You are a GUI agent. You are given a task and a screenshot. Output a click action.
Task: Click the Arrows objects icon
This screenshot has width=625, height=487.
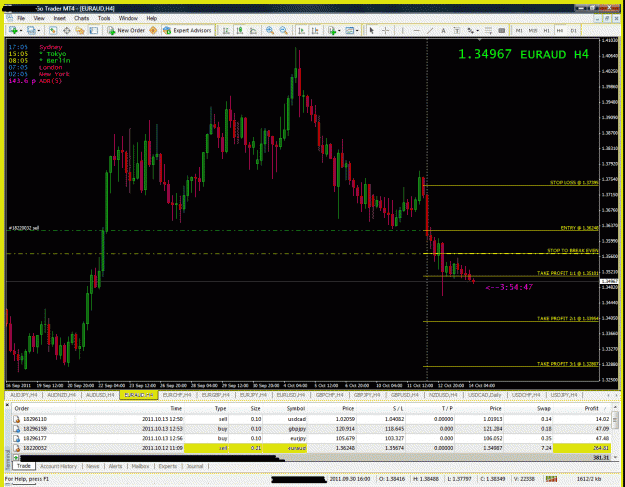tap(470, 30)
